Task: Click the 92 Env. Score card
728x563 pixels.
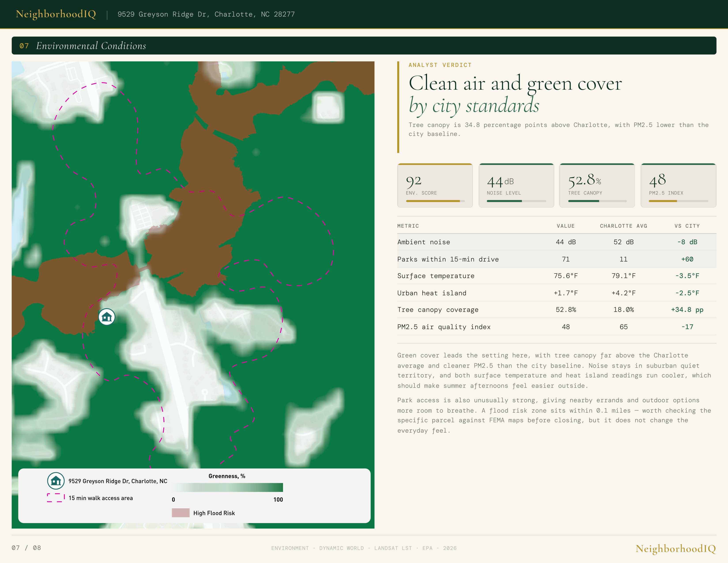Action: coord(435,185)
